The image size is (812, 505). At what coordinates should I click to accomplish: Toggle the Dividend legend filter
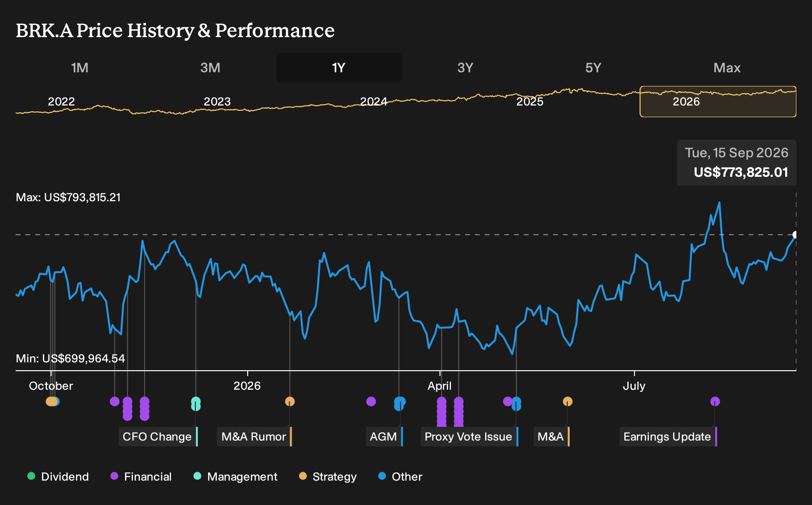coord(58,477)
